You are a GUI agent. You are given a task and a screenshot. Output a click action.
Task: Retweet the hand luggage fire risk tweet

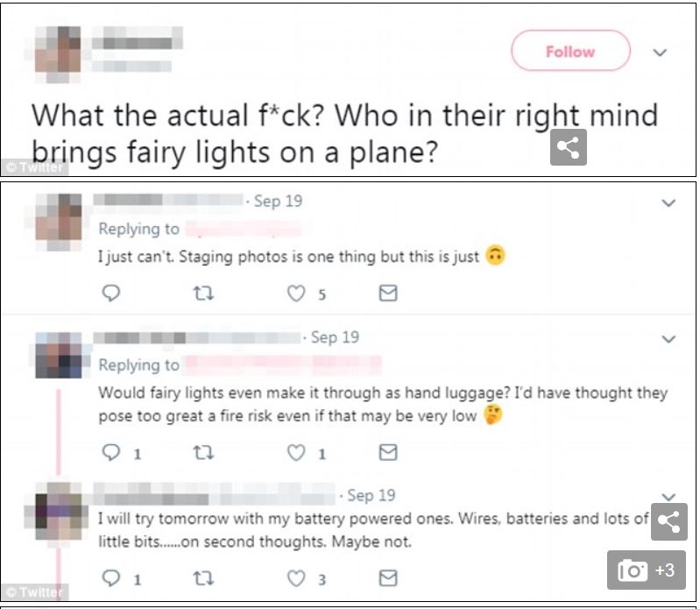pyautogui.click(x=205, y=453)
